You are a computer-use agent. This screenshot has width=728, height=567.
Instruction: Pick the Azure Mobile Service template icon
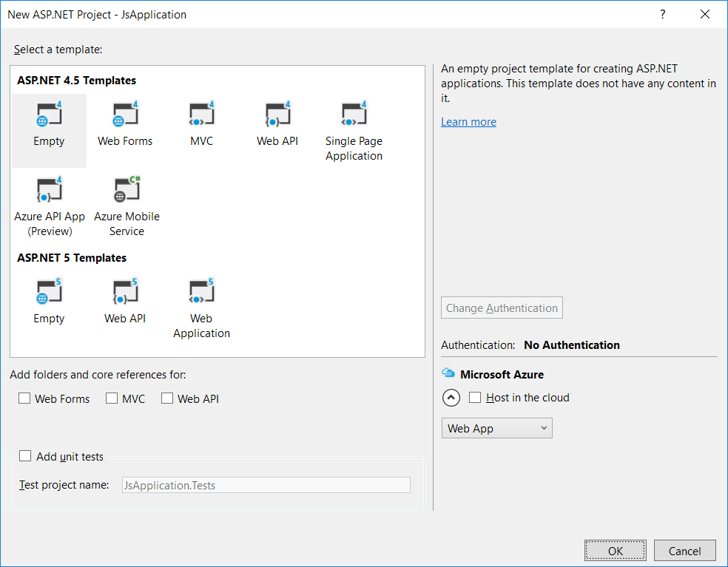pos(127,189)
